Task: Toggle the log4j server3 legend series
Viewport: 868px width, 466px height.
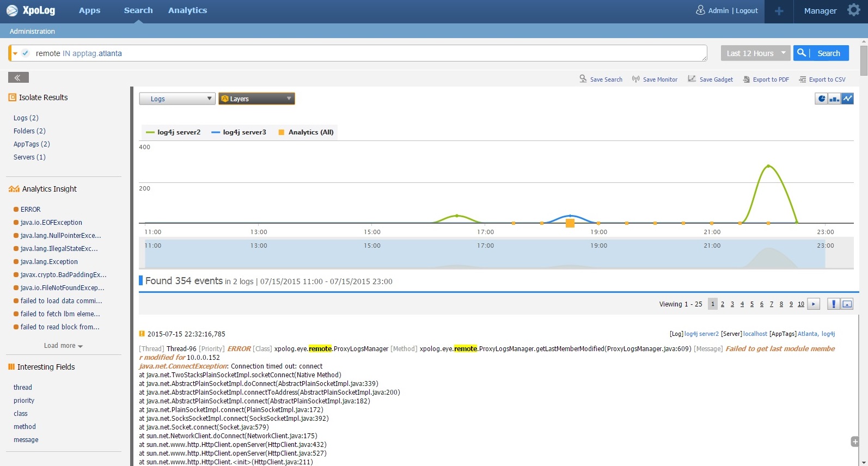Action: point(239,132)
